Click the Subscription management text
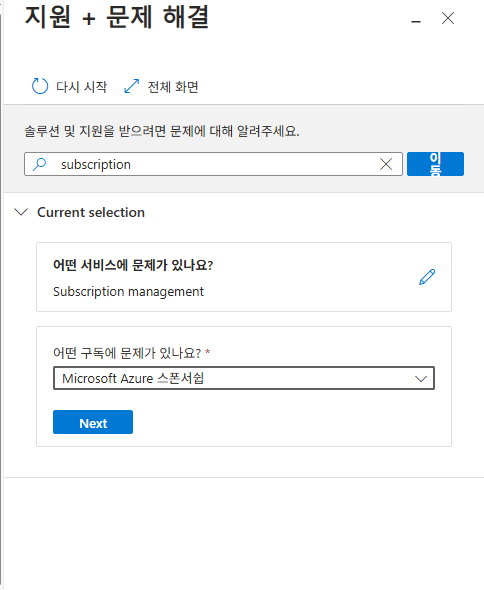 [128, 292]
